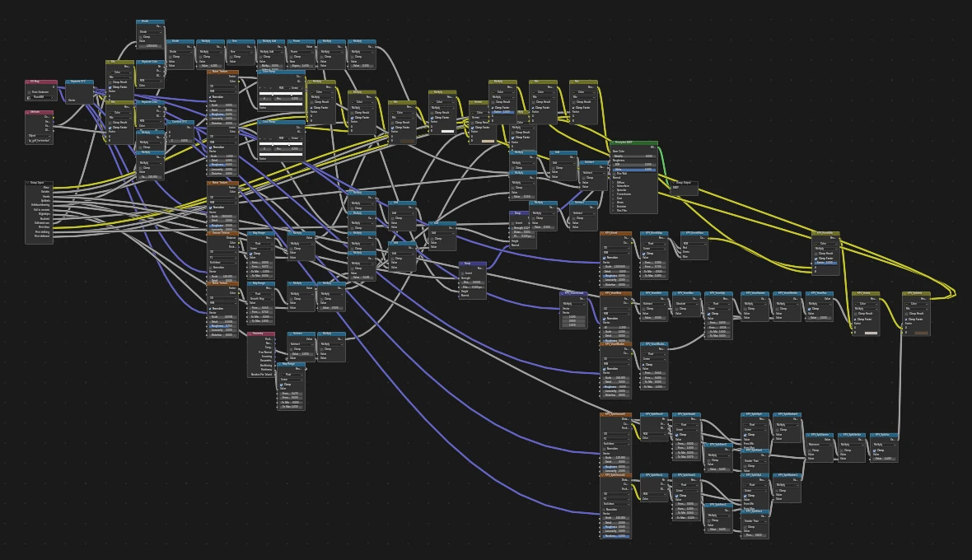Collapse the Maximum math node header arrow

(808, 435)
